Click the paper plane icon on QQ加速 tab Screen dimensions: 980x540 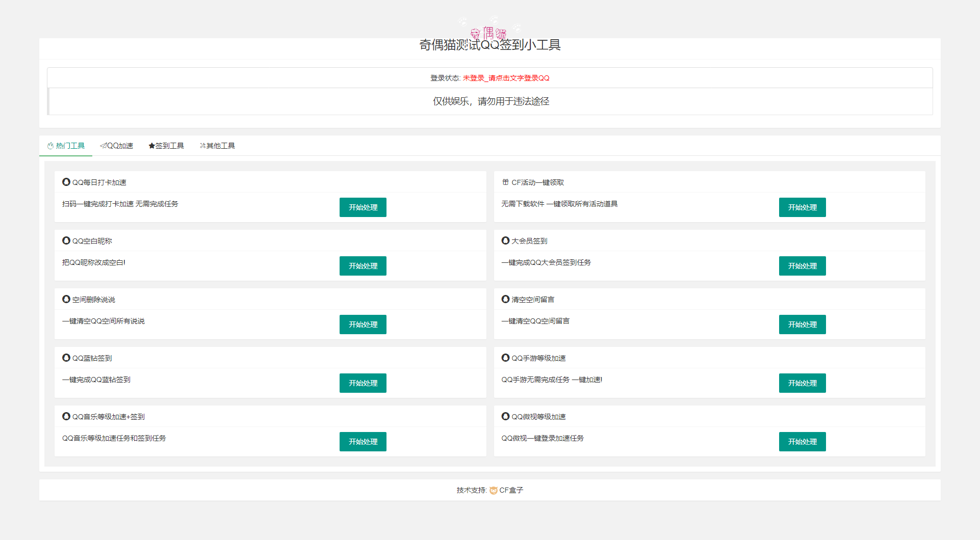pyautogui.click(x=104, y=146)
